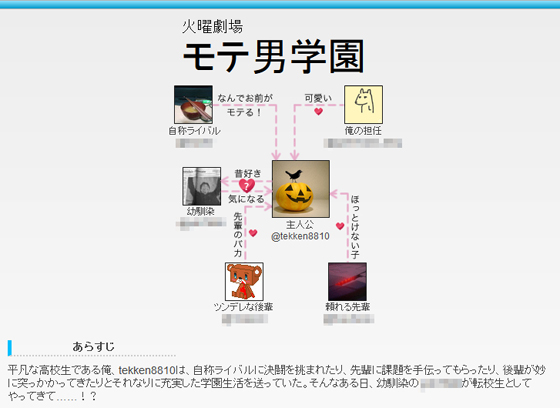This screenshot has height=408, width=560.
Task: Click the あらすじ heading
Action: point(94,347)
